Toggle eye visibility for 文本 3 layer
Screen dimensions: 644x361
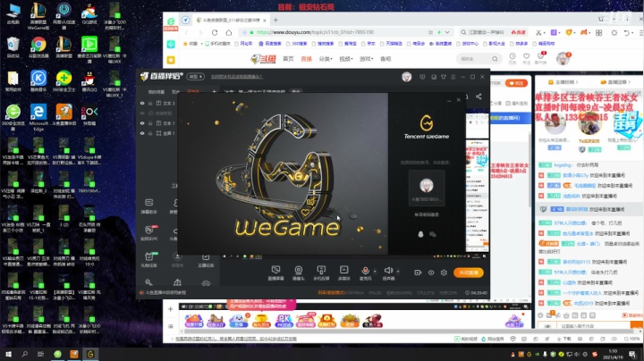pyautogui.click(x=142, y=104)
